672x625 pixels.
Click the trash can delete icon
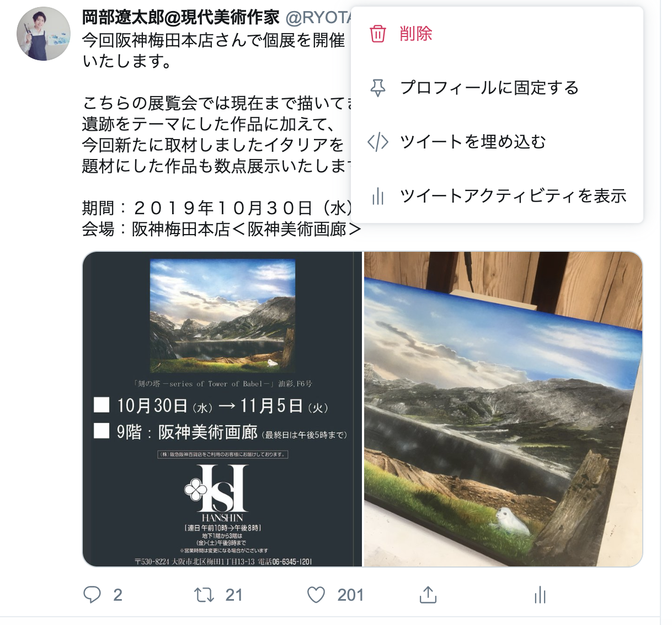coord(378,34)
